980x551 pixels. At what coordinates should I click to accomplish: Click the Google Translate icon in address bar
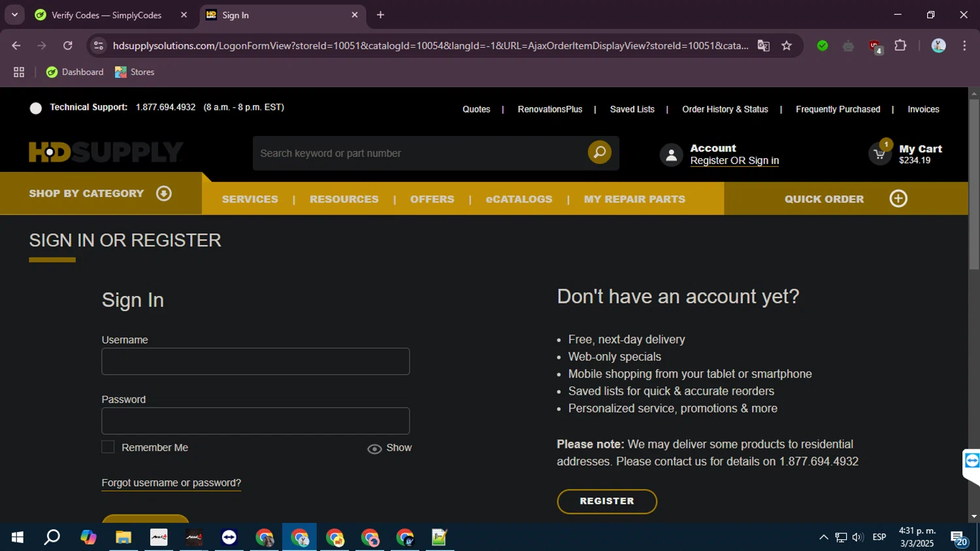point(763,46)
